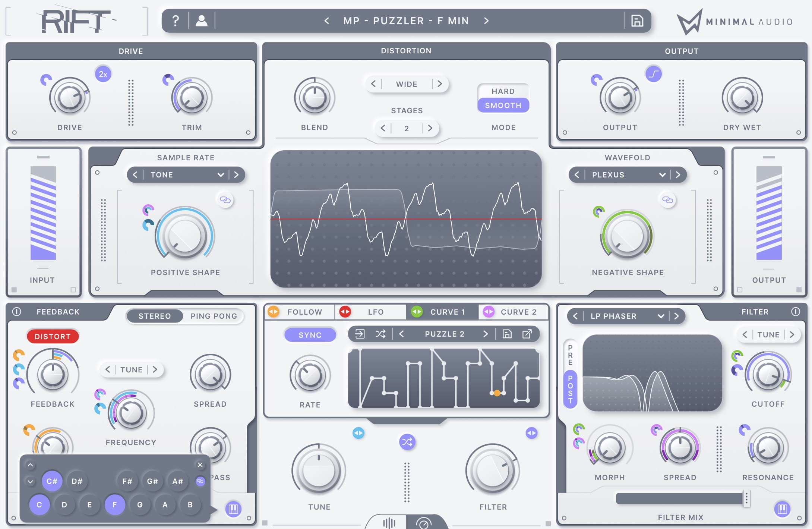Click the purple randomize button above meter
The width and height of the screenshot is (812, 529).
[407, 442]
